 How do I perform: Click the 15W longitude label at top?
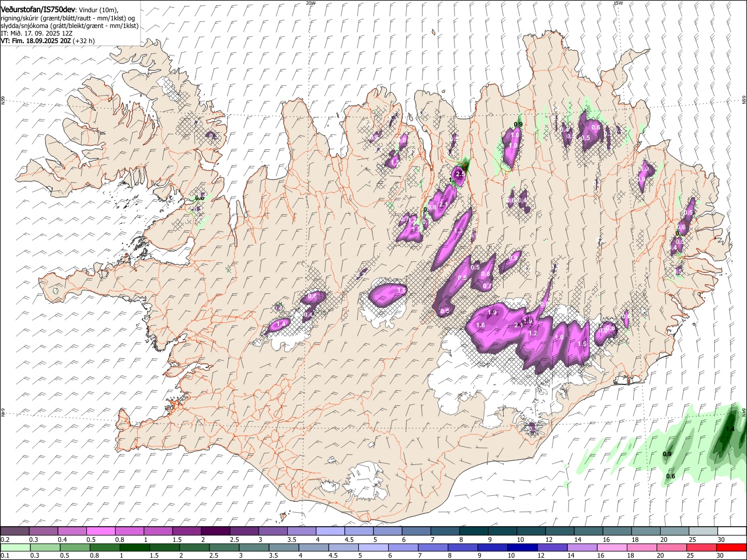coord(618,3)
